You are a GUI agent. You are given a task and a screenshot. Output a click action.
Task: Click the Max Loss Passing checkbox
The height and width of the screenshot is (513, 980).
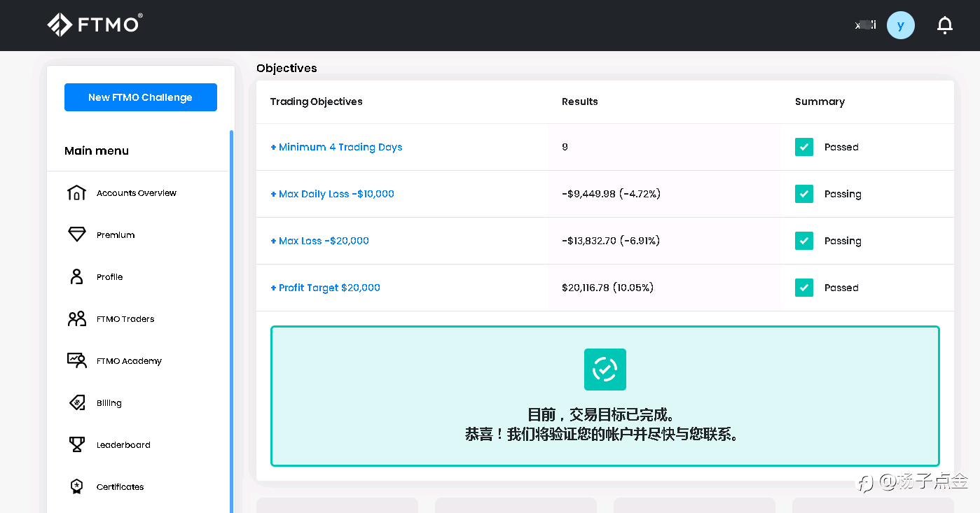click(x=804, y=241)
